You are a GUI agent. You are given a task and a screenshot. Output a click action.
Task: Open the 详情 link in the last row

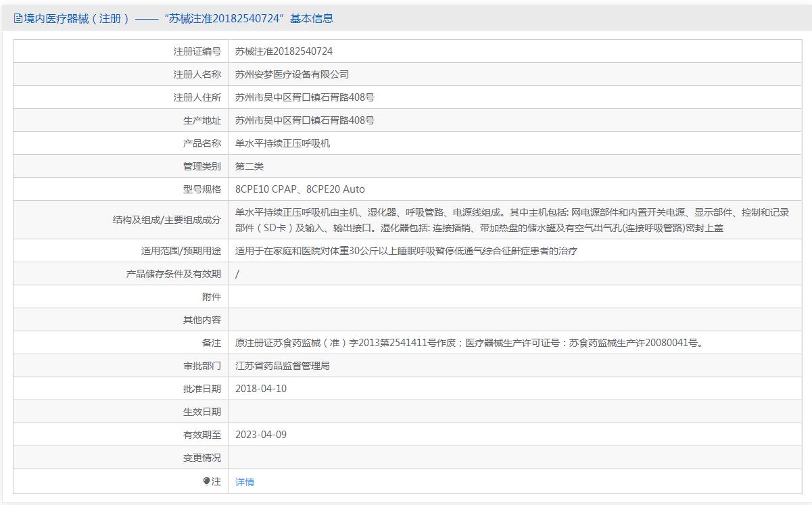(245, 482)
